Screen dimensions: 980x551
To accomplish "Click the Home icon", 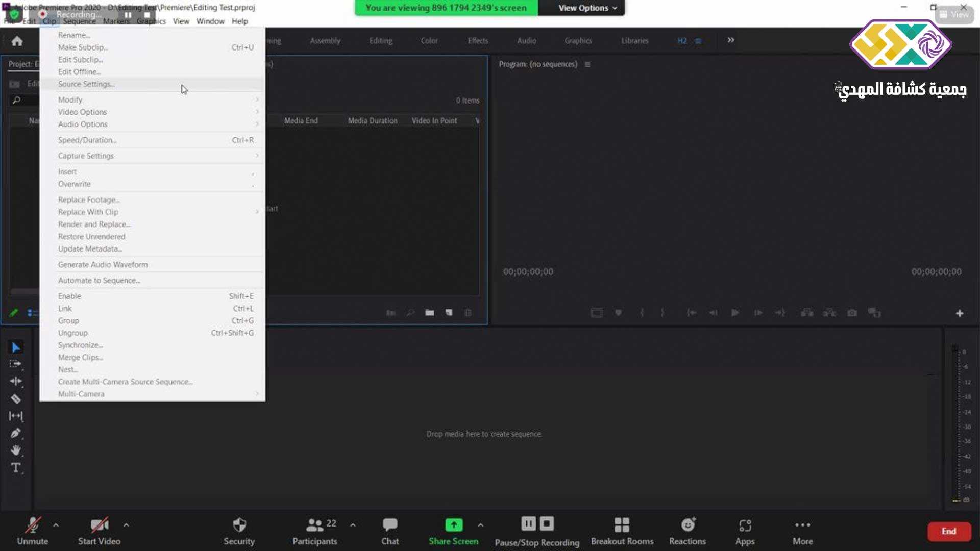I will tap(17, 41).
